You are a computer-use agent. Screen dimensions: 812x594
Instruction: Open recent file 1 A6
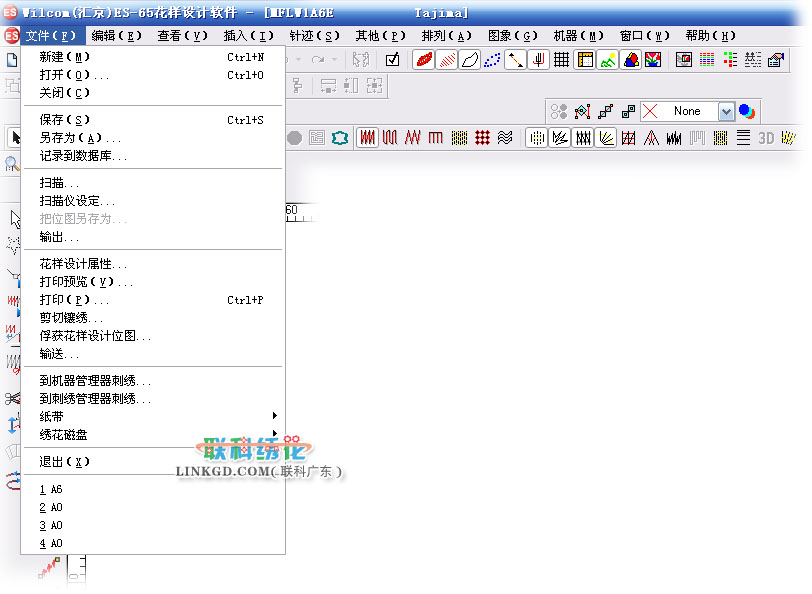tap(51, 490)
